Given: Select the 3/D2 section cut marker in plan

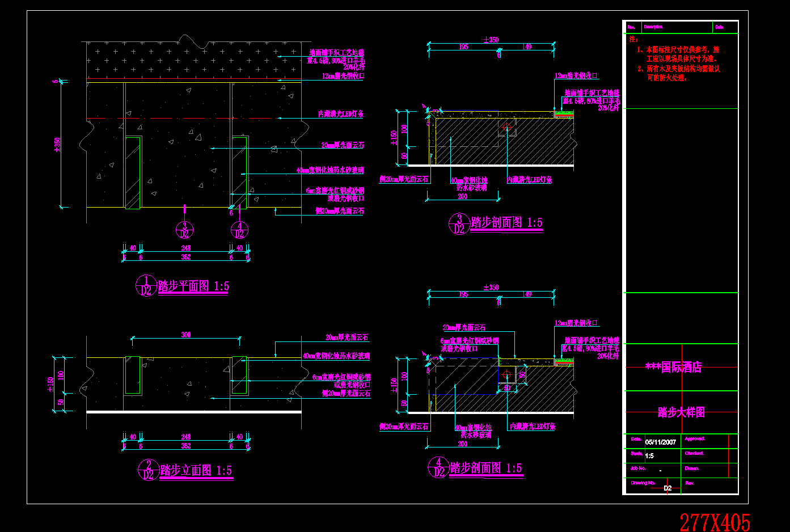Looking at the screenshot, I should [x=184, y=230].
